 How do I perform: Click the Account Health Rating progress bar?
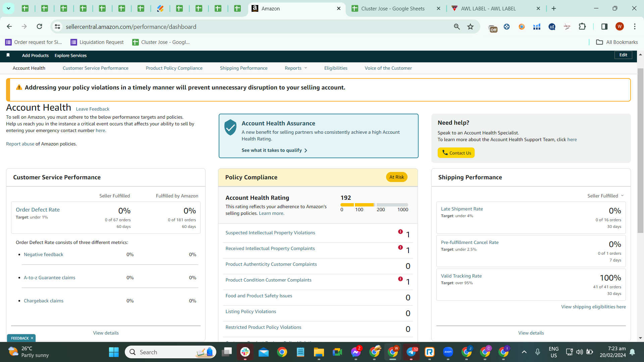[x=374, y=204]
